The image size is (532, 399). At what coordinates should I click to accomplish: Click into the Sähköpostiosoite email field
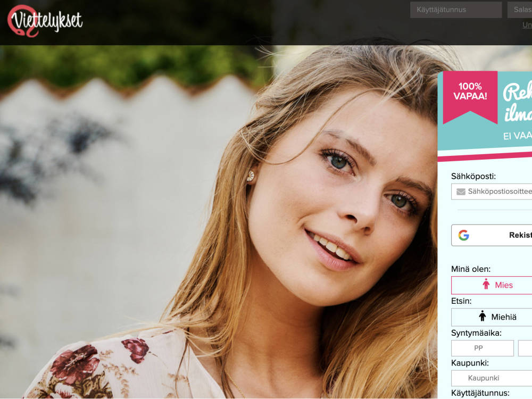(492, 192)
